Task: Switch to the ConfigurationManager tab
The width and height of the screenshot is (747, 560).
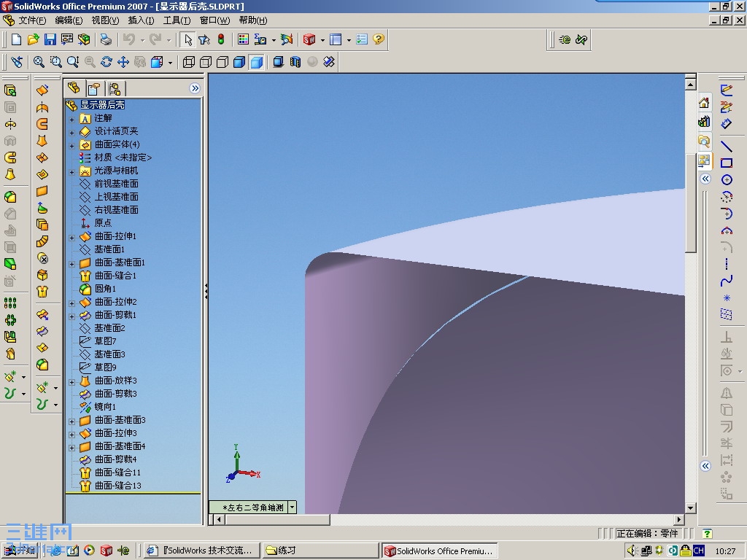Action: click(x=115, y=88)
